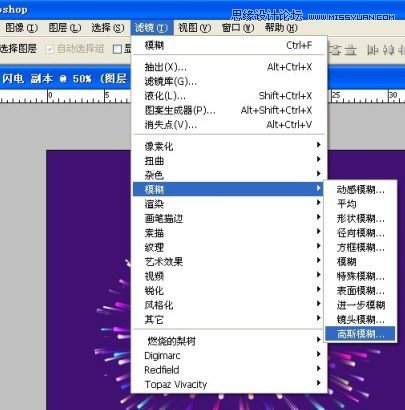
Task: Select highlighted 模糊 submenu entry
Action: tap(229, 189)
